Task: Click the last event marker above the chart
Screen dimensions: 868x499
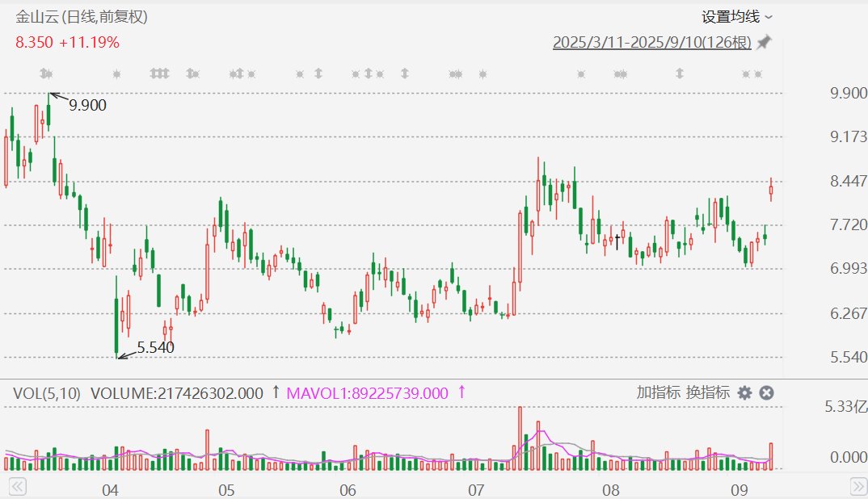Action: click(758, 74)
